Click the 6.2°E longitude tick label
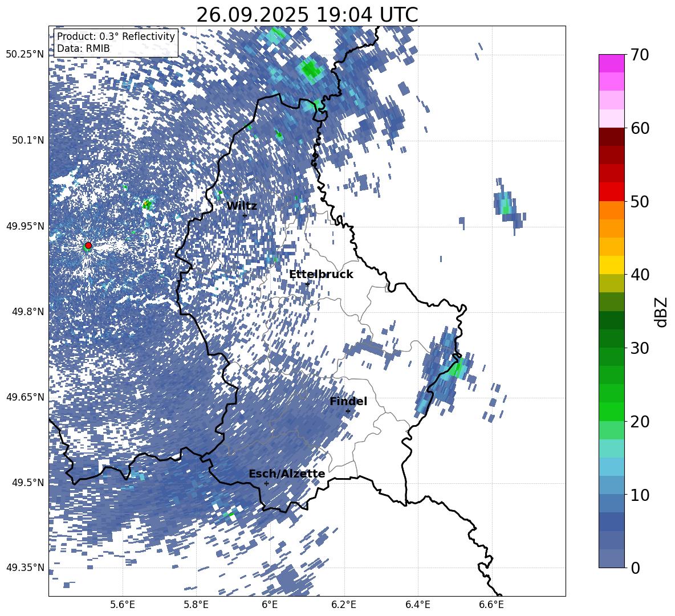The image size is (675, 616). [x=344, y=605]
